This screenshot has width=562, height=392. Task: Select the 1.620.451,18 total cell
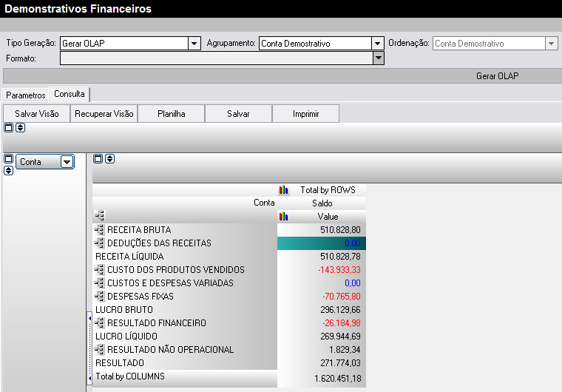[x=322, y=379]
